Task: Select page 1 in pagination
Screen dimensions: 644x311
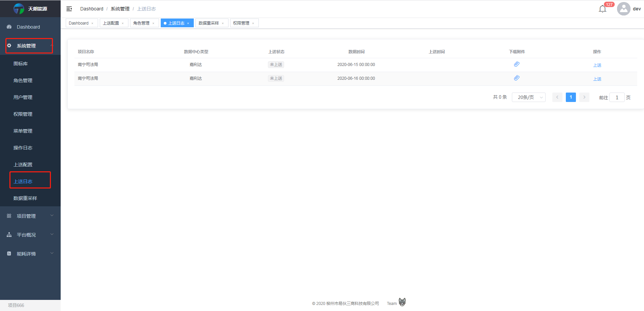Action: coord(571,97)
